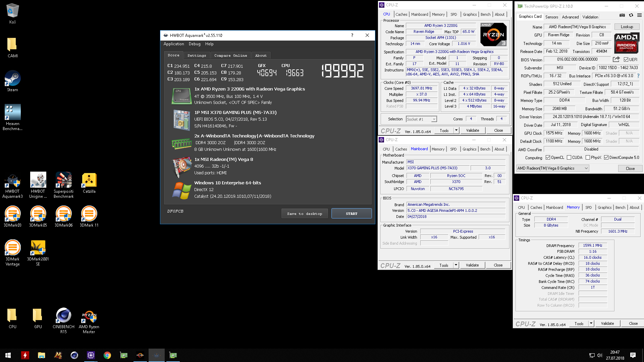644x362 pixels.
Task: Toggle the OpenCL checkbox
Action: 548,158
